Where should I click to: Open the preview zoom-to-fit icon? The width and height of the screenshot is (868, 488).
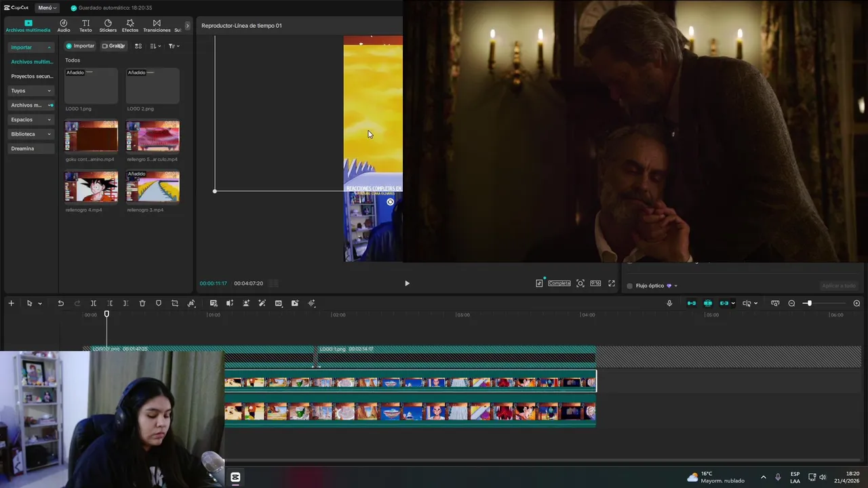[x=580, y=283]
